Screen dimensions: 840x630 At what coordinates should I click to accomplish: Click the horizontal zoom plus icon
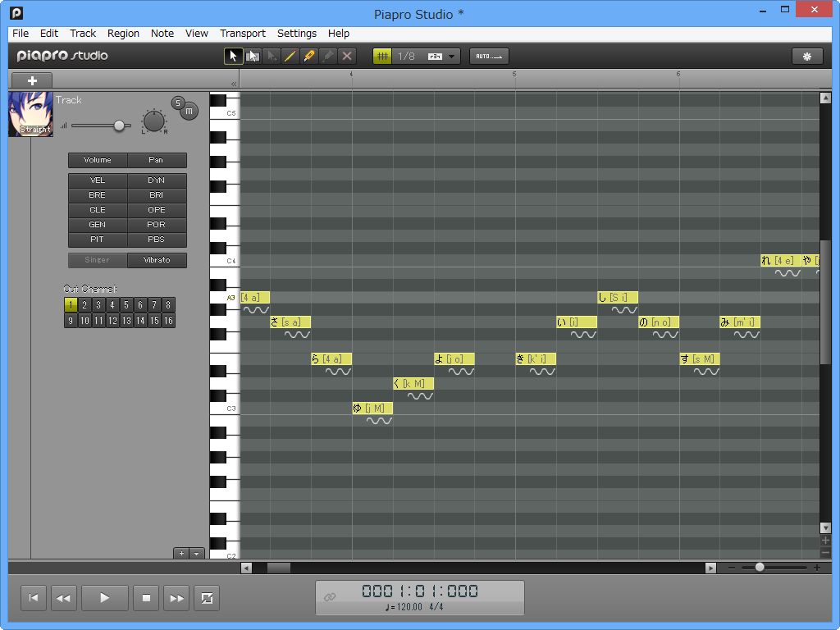pyautogui.click(x=817, y=568)
